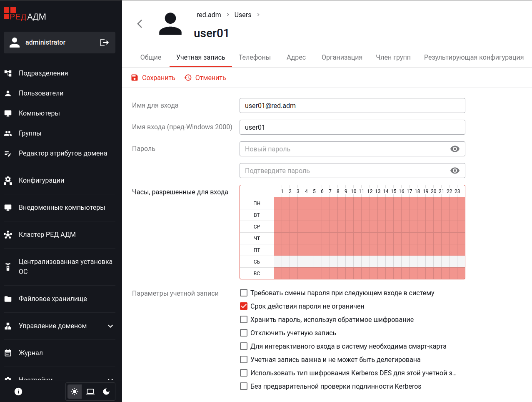Screen dimensions: 532x402
Task: Check Требовать смены пароля при следующем входе
Action: [244, 293]
